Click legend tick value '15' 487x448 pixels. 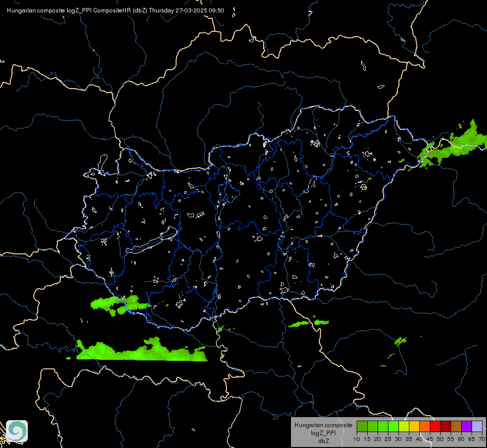coord(367,440)
